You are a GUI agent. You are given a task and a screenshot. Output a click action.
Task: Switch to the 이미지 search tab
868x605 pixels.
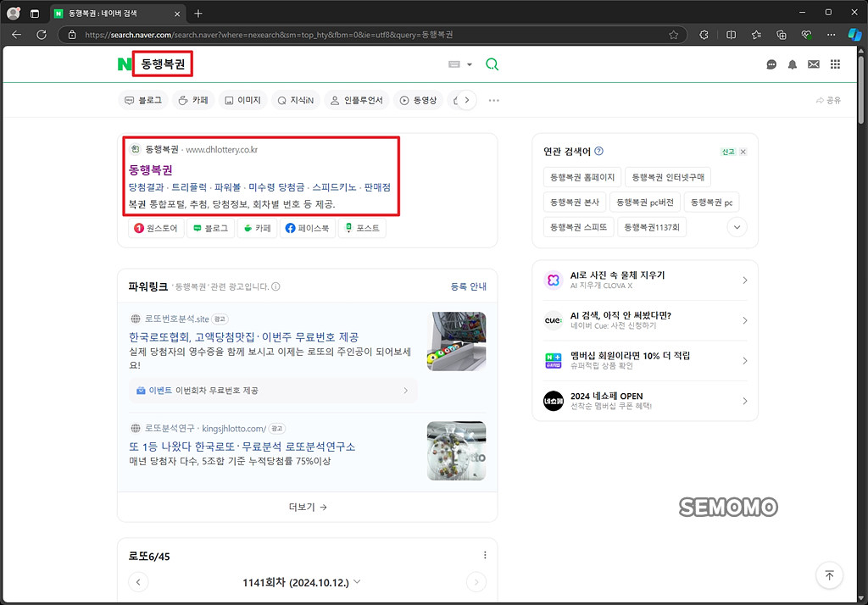click(x=243, y=100)
